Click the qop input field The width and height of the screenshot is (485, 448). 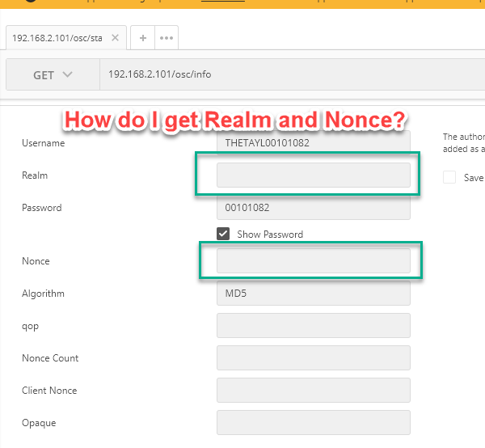(x=314, y=325)
